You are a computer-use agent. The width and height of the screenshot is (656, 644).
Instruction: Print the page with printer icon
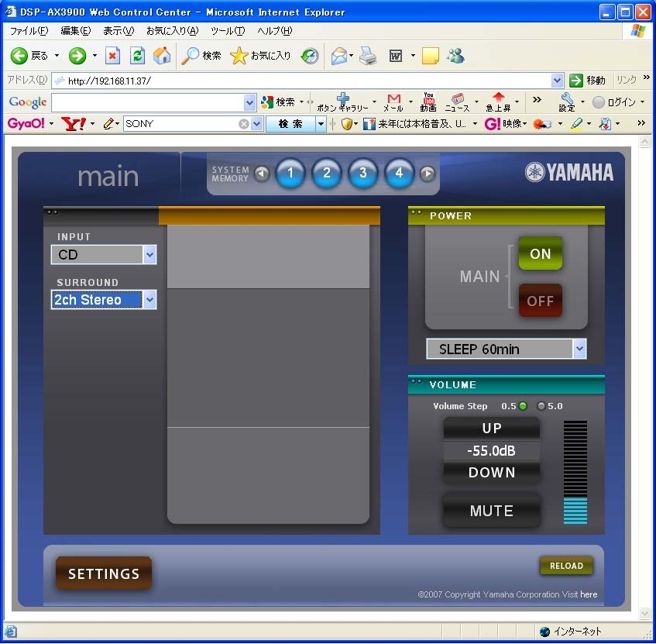point(368,56)
